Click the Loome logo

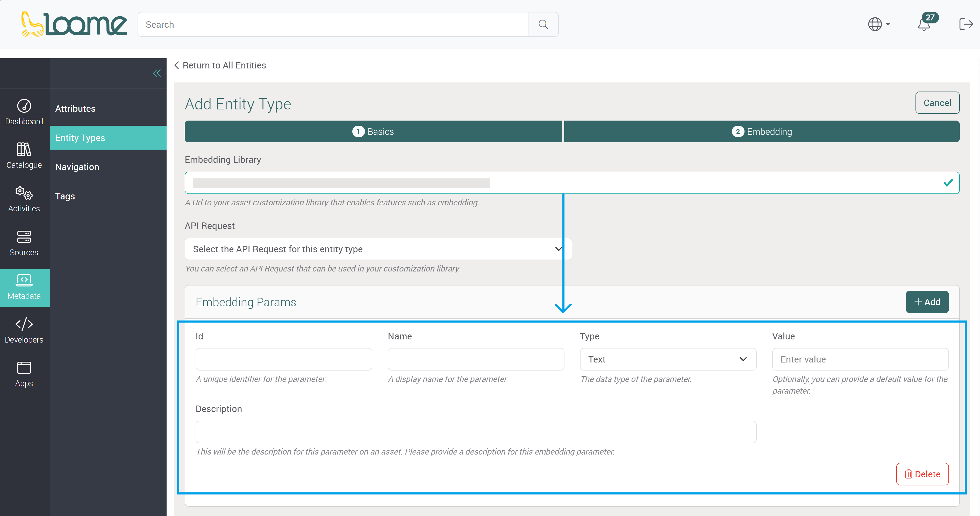pos(74,24)
